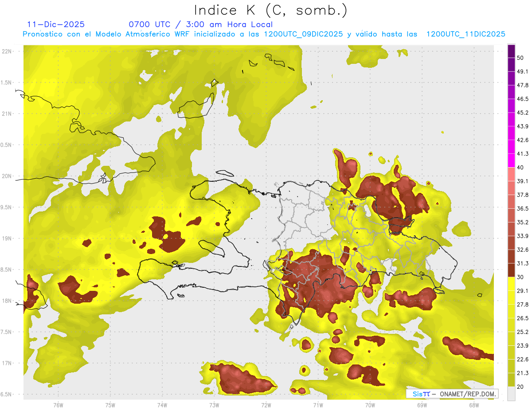The width and height of the screenshot is (532, 411).
Task: Click the '25.2' color scale value
Action: (523, 332)
